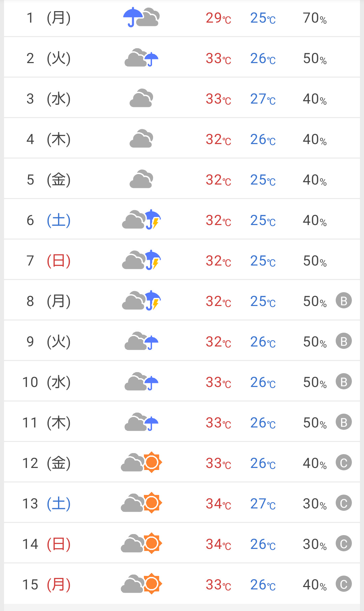
Task: Click the day 9 (火) date label
Action: pos(49,341)
